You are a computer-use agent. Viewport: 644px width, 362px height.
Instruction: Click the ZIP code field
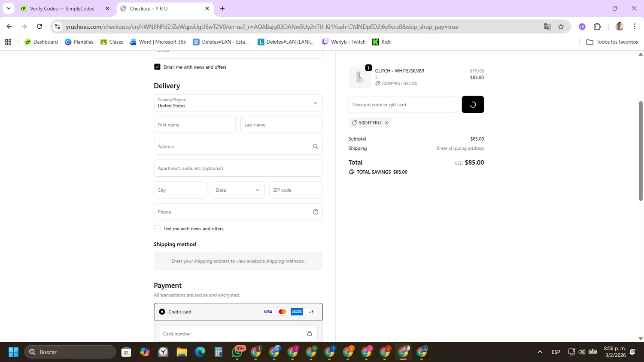[295, 190]
